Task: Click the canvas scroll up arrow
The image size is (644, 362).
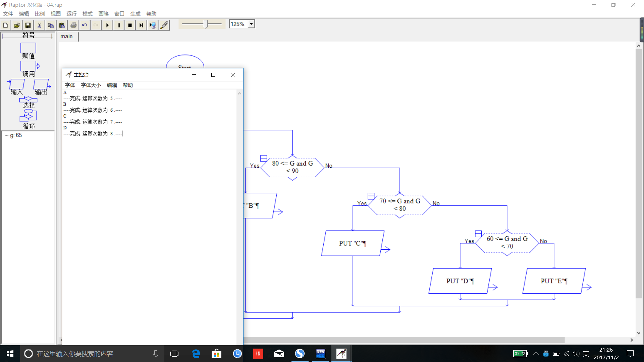Action: 639,46
